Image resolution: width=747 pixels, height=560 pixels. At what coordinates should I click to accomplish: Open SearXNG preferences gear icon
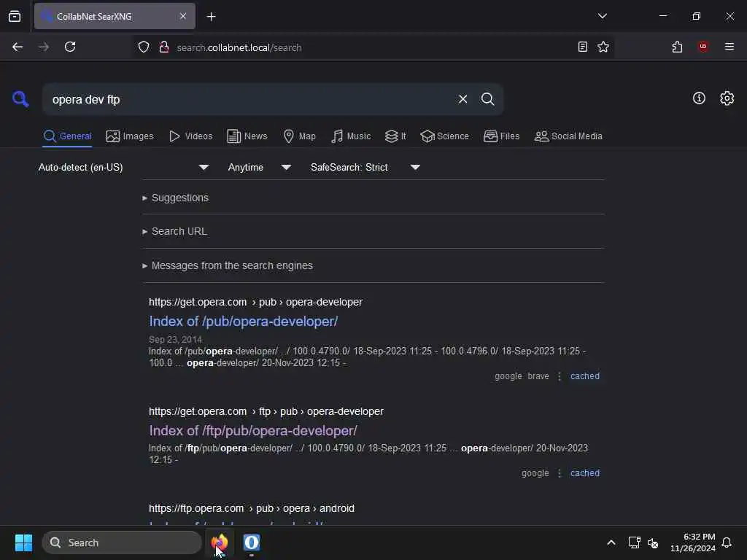727,98
